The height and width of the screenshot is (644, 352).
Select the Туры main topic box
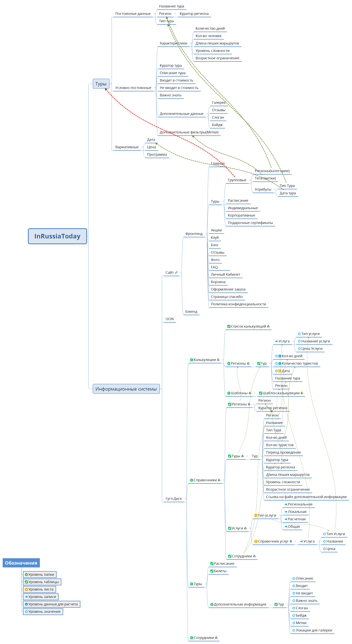pos(101,84)
